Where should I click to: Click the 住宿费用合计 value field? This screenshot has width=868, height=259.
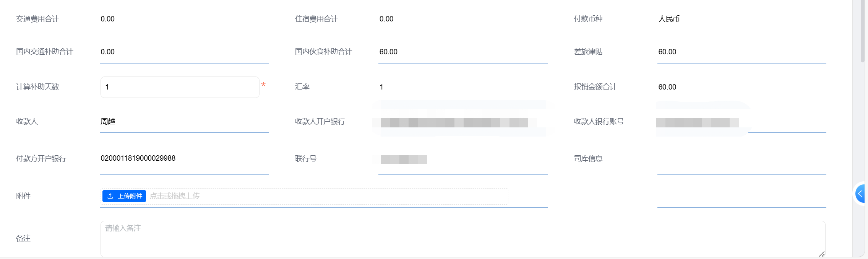pos(463,19)
